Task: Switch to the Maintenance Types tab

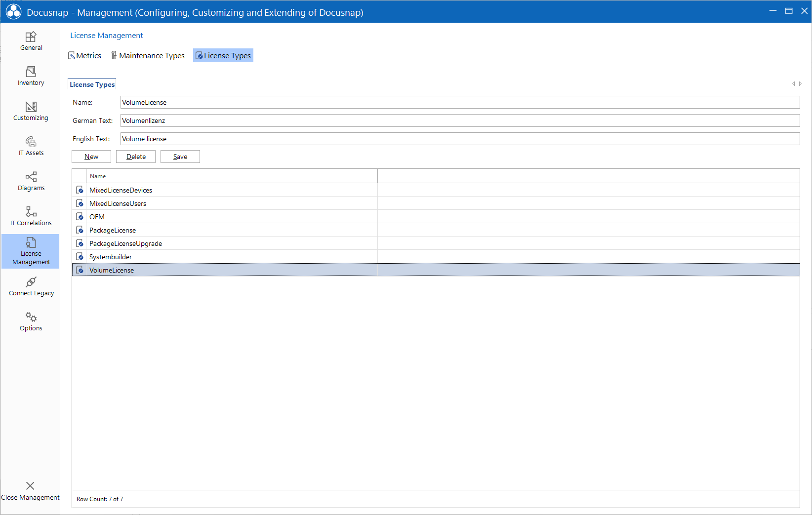Action: click(148, 56)
